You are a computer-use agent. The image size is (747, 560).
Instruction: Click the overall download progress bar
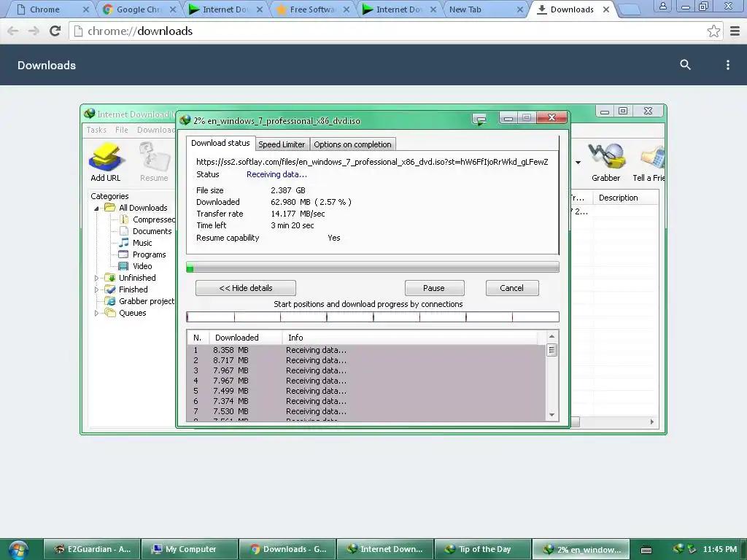click(x=373, y=267)
